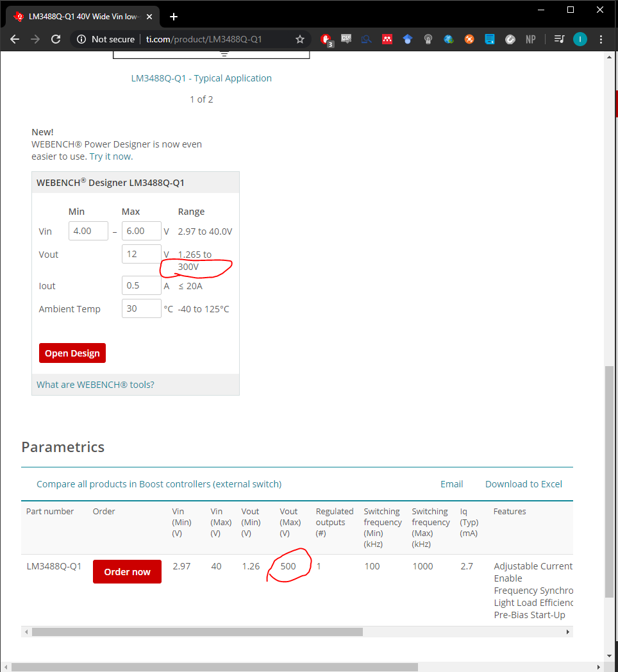Open the NP extension icon

531,39
